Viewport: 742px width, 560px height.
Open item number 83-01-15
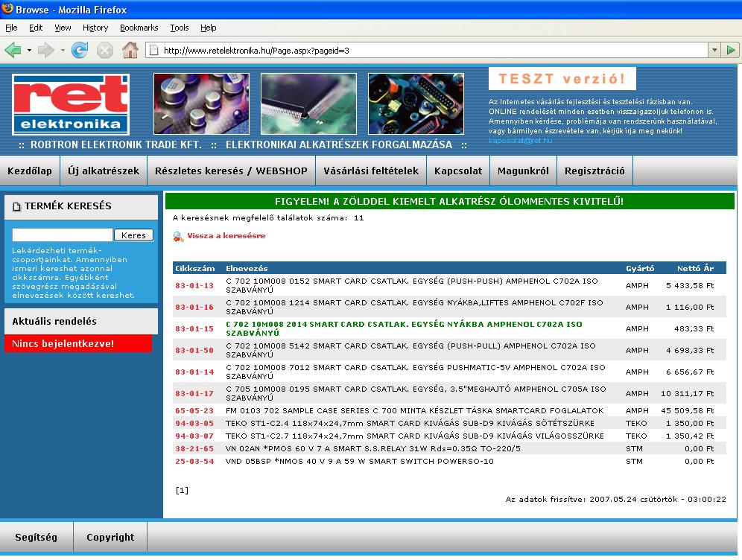pos(194,328)
